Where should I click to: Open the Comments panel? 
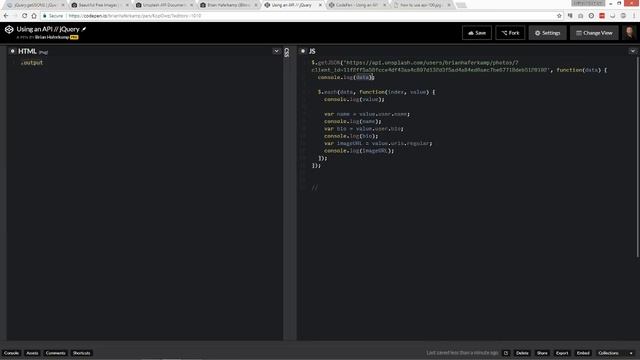(x=56, y=353)
